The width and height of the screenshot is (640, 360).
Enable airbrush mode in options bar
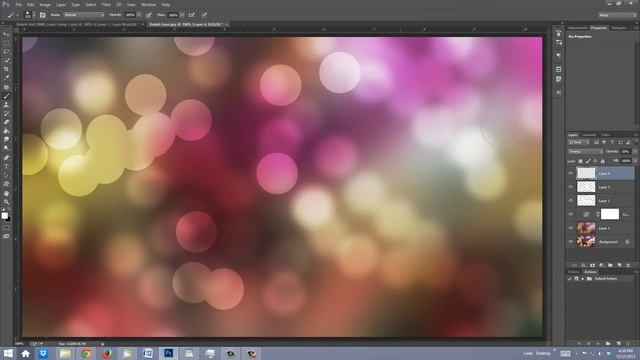coord(192,15)
